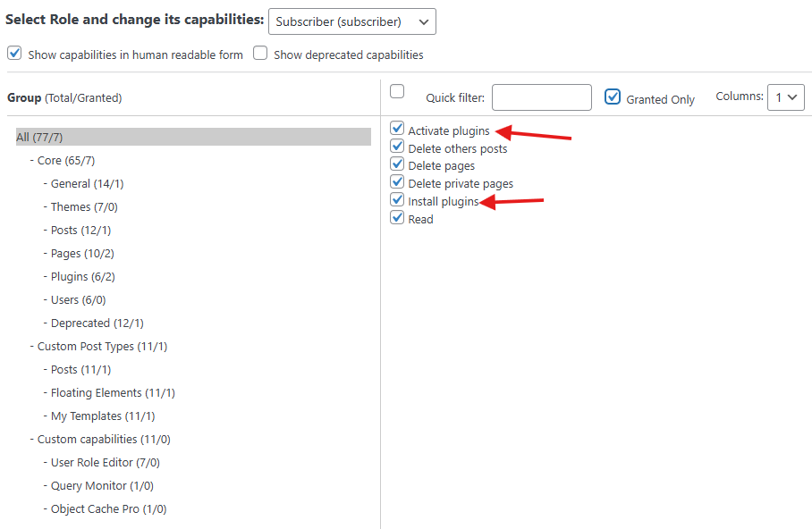Toggle Show capabilities in human readable form
Screen dimensions: 812x529
coord(14,54)
